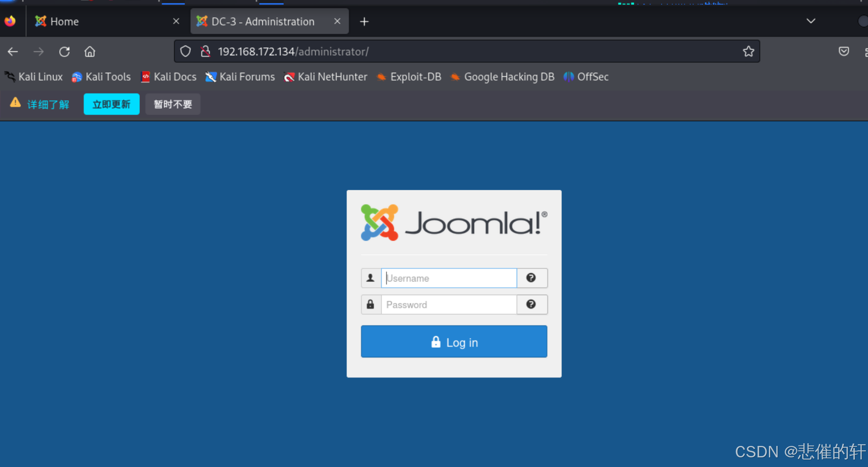The height and width of the screenshot is (467, 868).
Task: Click the warning triangle icon
Action: [x=15, y=102]
